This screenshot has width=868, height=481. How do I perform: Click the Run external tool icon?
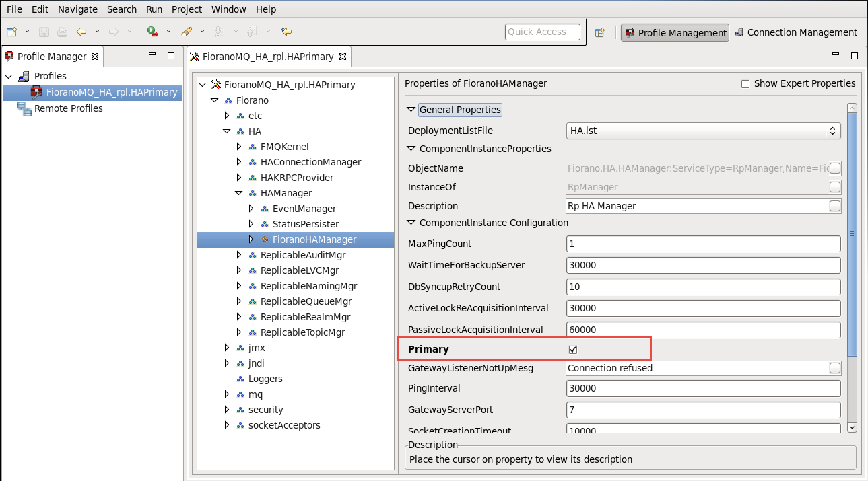[153, 32]
